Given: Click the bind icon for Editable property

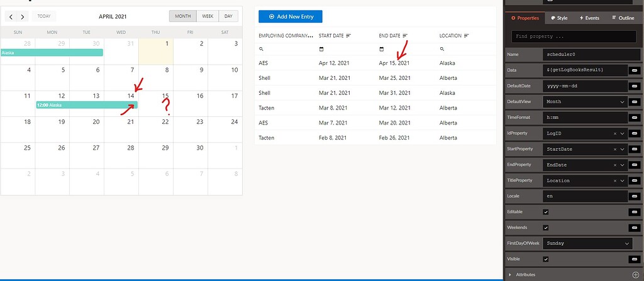Looking at the screenshot, I should click(x=634, y=212).
